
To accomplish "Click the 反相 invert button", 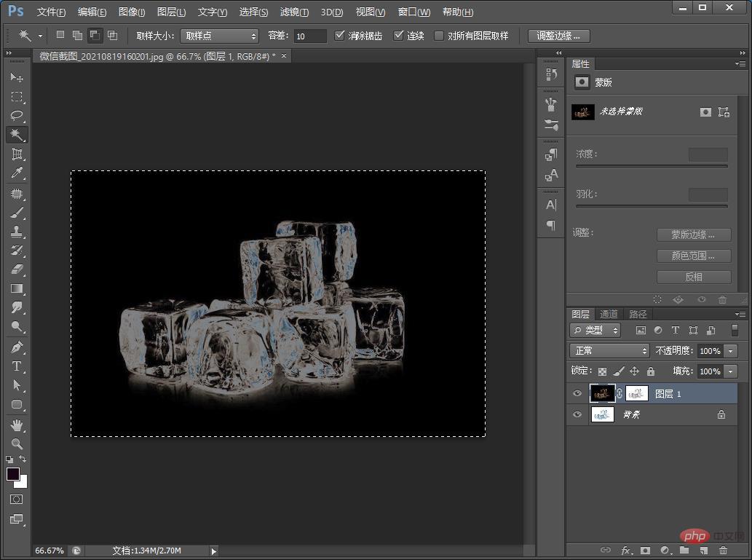I will pyautogui.click(x=693, y=277).
